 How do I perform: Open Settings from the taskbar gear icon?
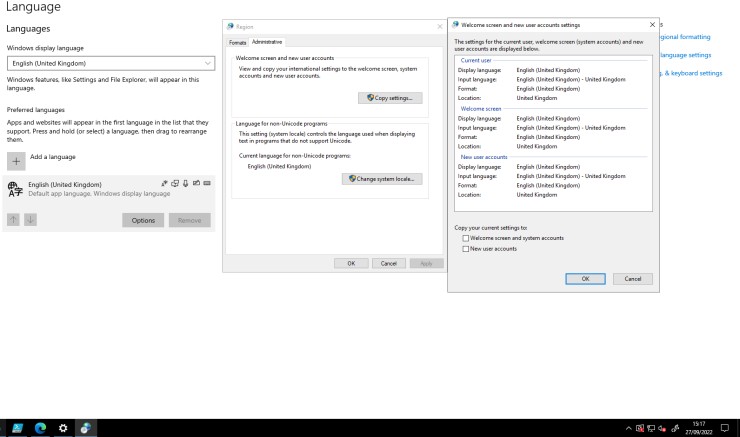(x=64, y=427)
